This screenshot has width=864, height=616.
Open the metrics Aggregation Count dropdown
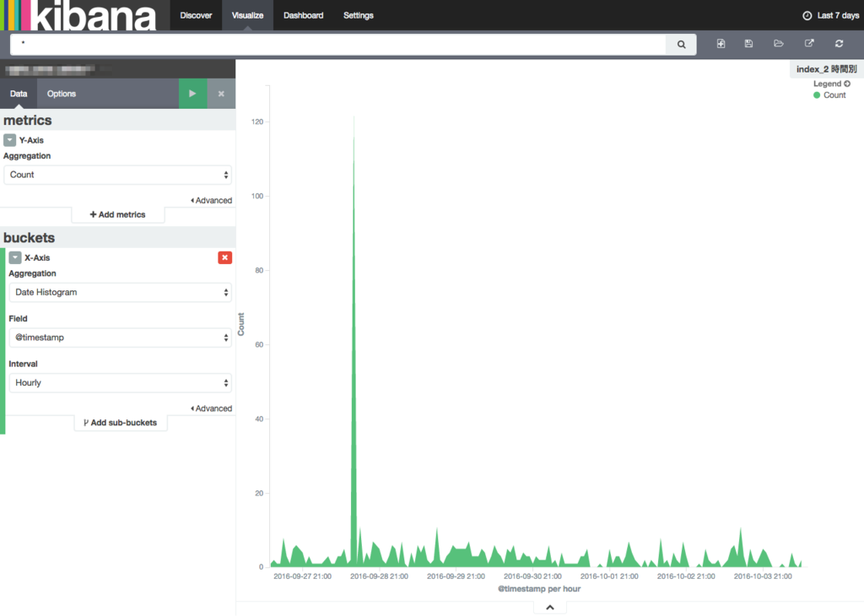(x=117, y=175)
